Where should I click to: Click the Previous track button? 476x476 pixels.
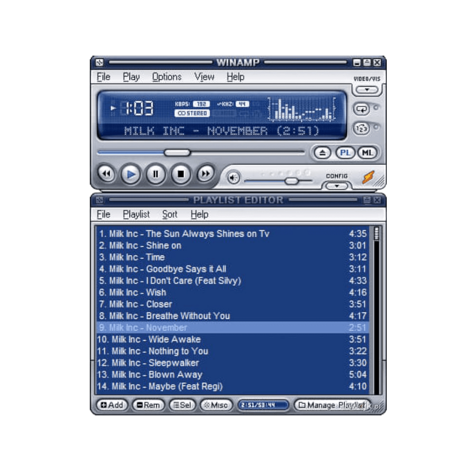[106, 174]
